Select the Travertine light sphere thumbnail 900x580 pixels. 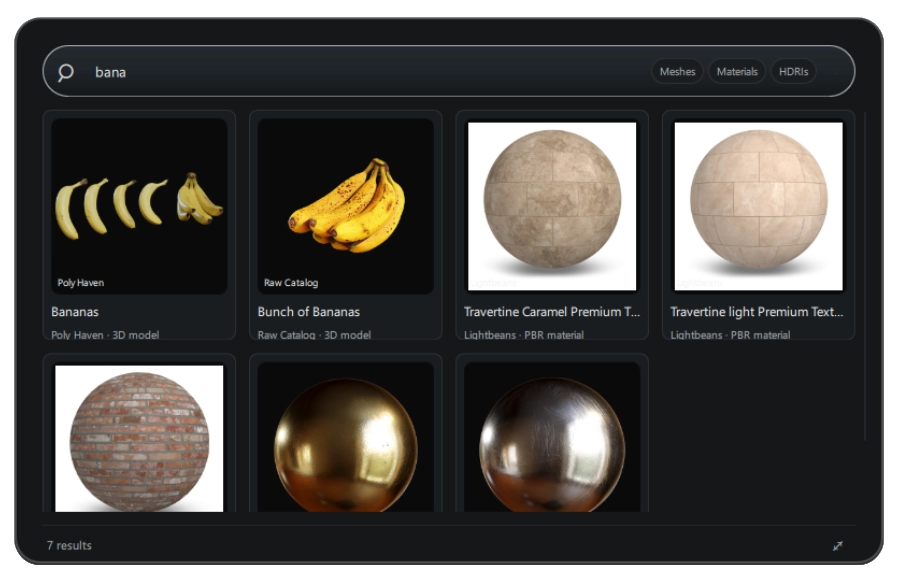759,206
